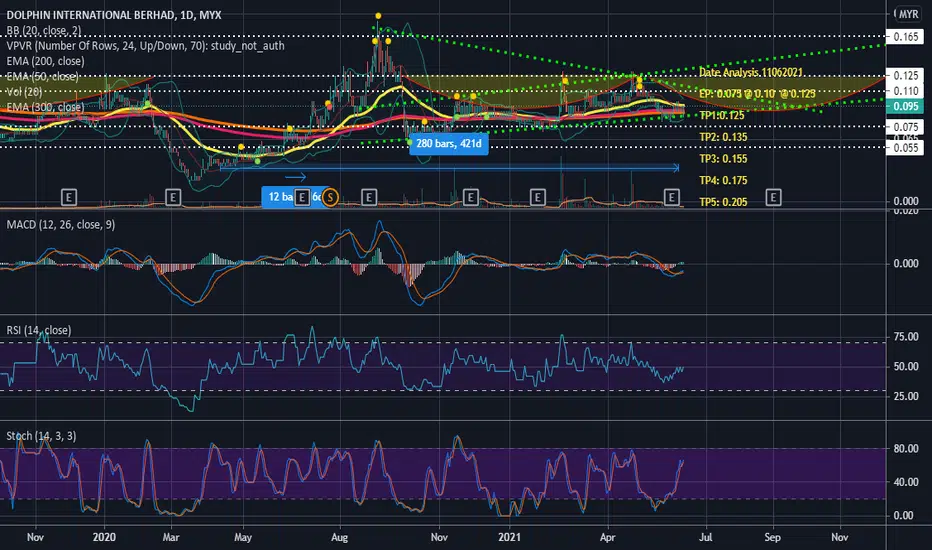Viewport: 932px width, 550px height.
Task: Click the orange S split marker
Action: (x=330, y=197)
